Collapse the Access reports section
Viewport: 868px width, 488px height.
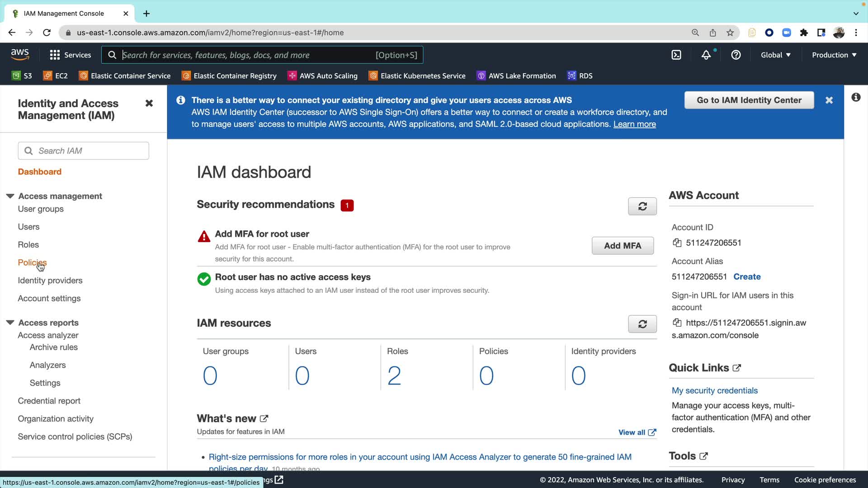[x=10, y=323]
